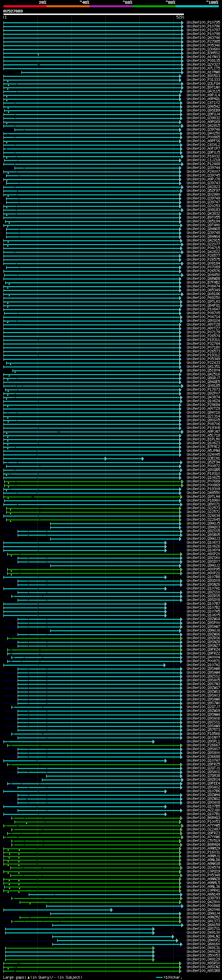Select the UniRef100_P00865 label
222x980 pixels.
tap(203, 137)
